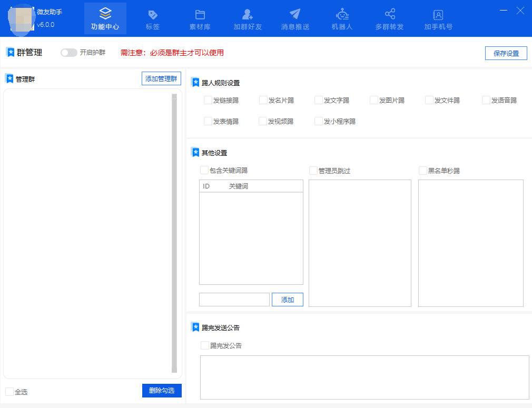532x408 pixels.
Task: Click the 消息推送 paper plane icon
Action: click(x=295, y=14)
